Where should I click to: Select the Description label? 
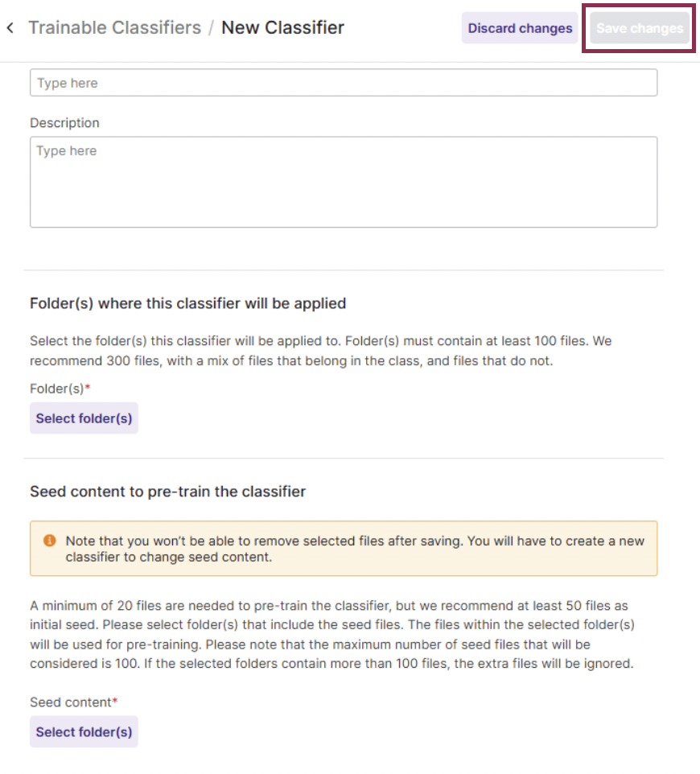click(64, 122)
